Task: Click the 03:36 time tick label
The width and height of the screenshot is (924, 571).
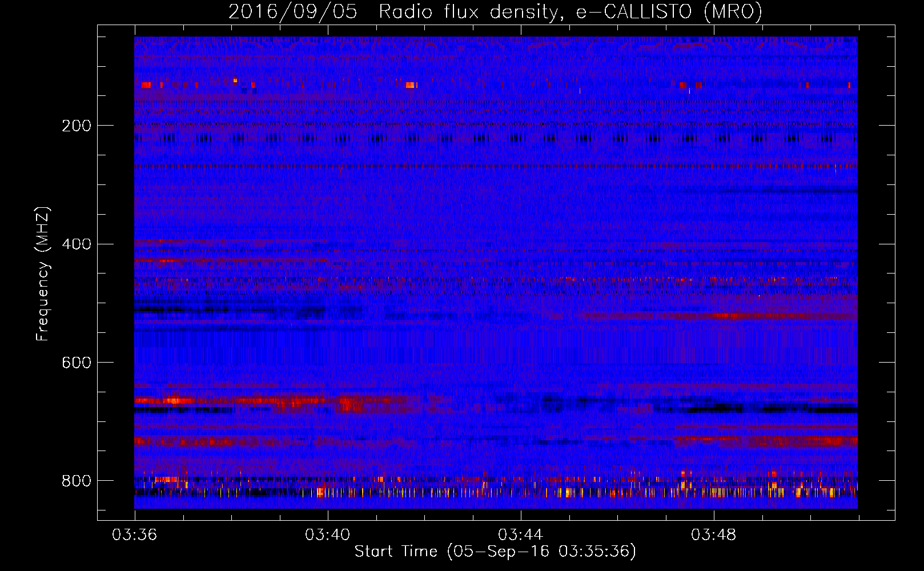Action: [135, 535]
